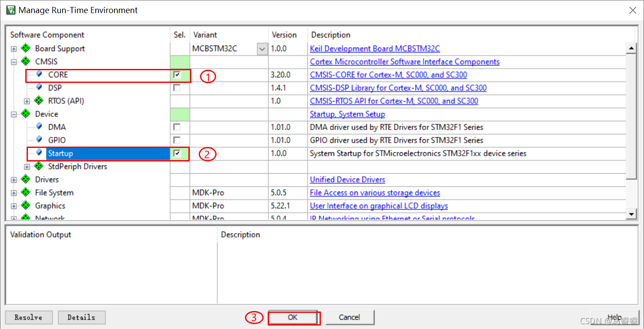Click the MDK-Pro variant for File System
This screenshot has width=644, height=329.
[x=208, y=192]
